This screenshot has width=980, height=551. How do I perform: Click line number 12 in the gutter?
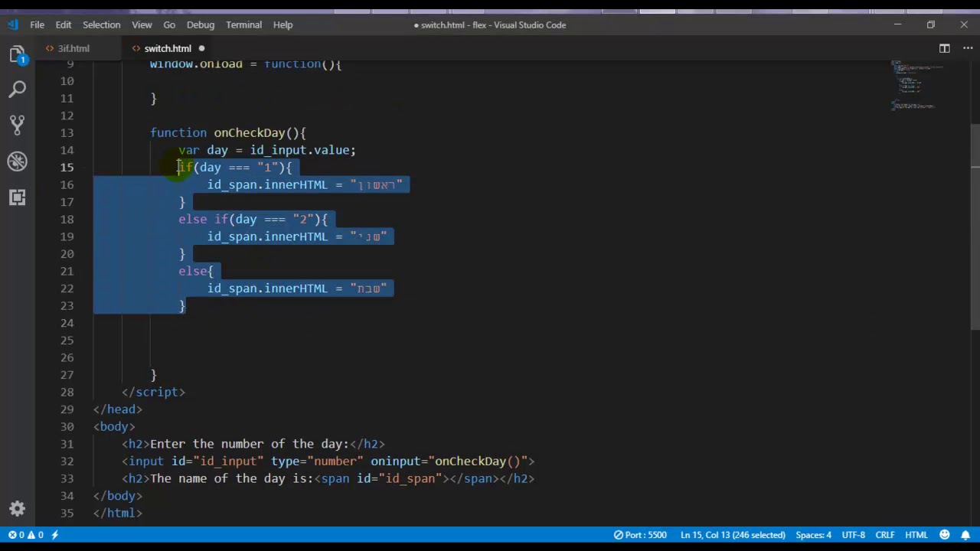tap(67, 116)
